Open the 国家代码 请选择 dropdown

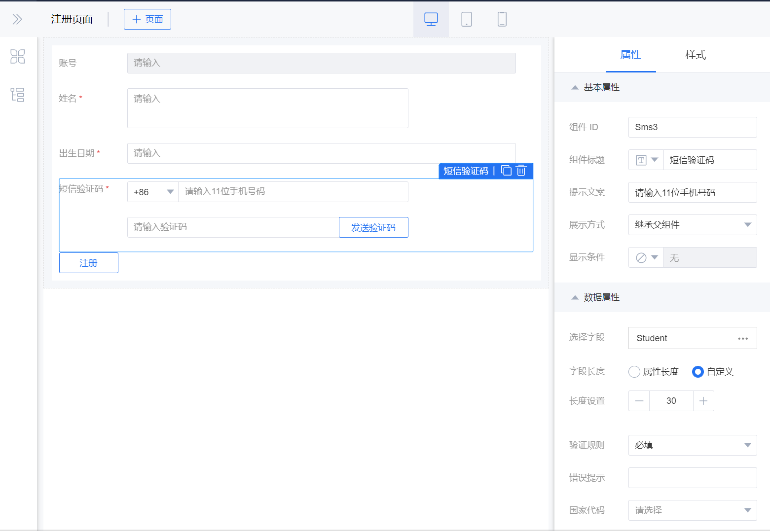693,510
